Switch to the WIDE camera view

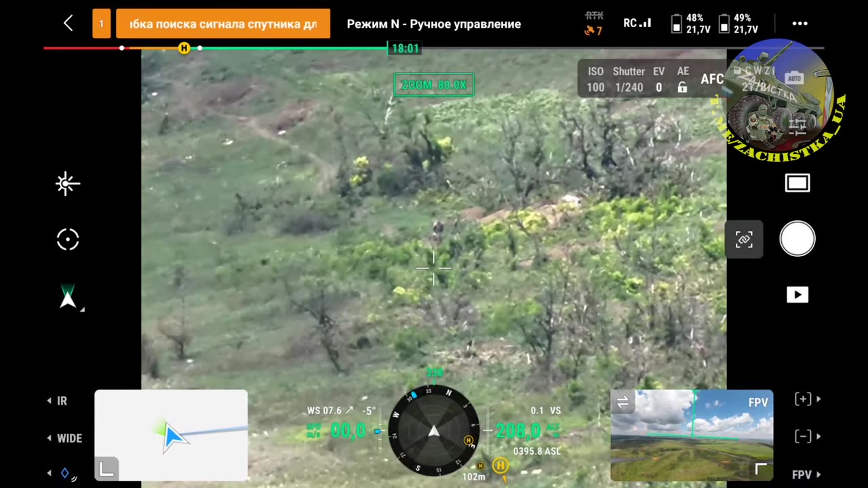[64, 439]
